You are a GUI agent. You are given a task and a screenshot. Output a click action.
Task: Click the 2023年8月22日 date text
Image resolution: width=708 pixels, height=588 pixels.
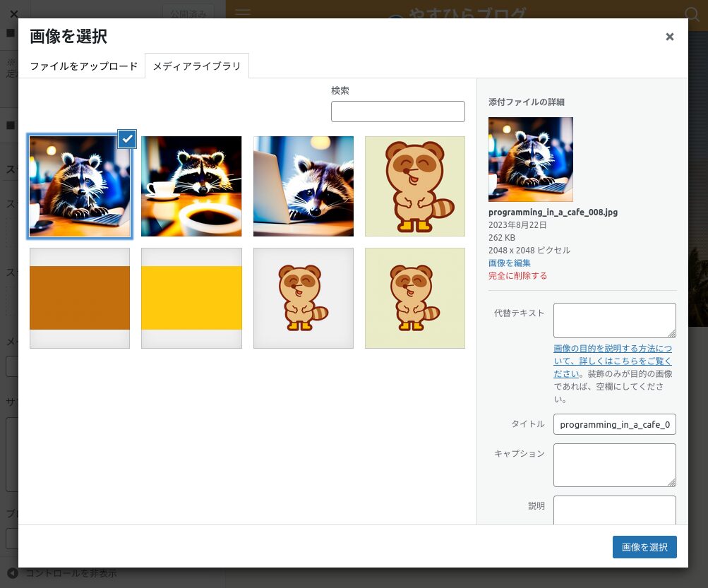517,225
